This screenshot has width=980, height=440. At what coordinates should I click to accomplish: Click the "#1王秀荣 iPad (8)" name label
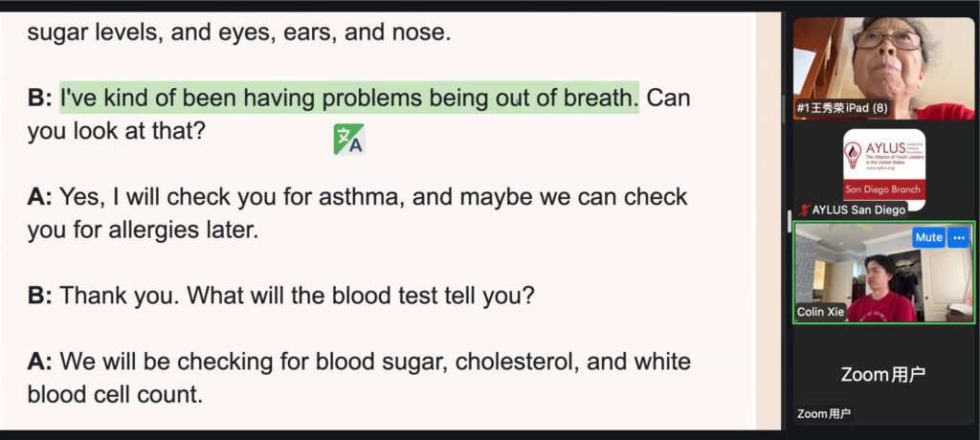pos(842,108)
